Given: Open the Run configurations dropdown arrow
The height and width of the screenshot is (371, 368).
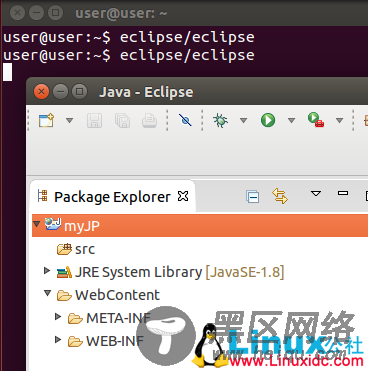Looking at the screenshot, I should click(292, 120).
